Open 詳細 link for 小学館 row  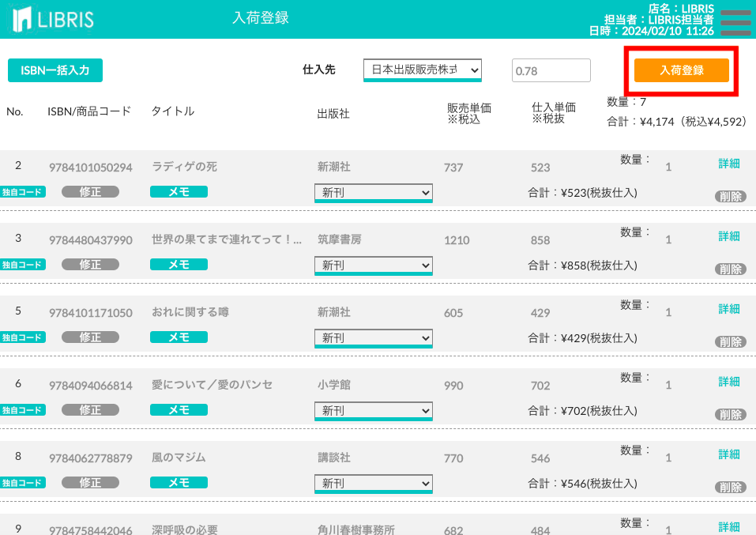[x=728, y=382]
